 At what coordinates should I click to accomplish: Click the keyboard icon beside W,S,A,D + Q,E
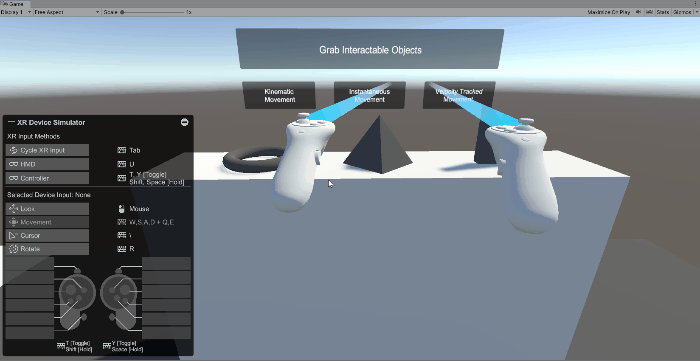(121, 222)
